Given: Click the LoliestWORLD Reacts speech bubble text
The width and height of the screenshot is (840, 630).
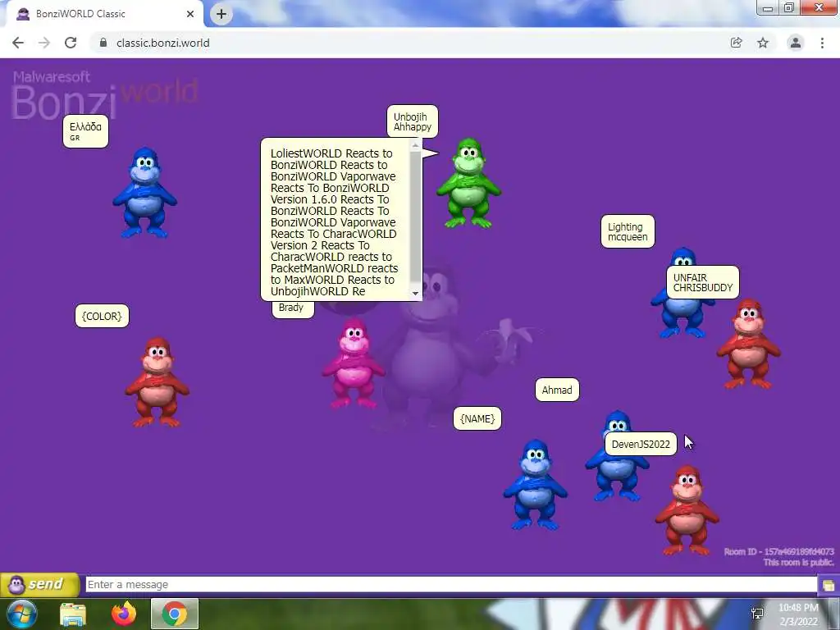Looking at the screenshot, I should 335,222.
